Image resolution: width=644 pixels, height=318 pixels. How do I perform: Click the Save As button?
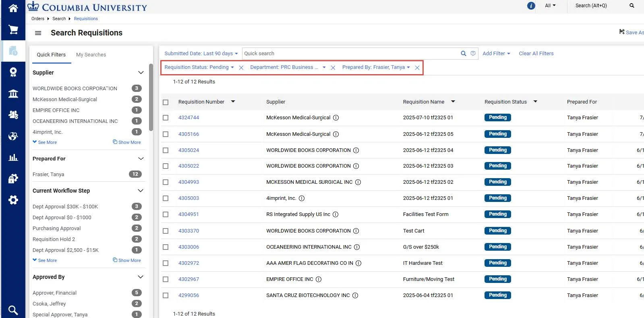[x=631, y=32]
